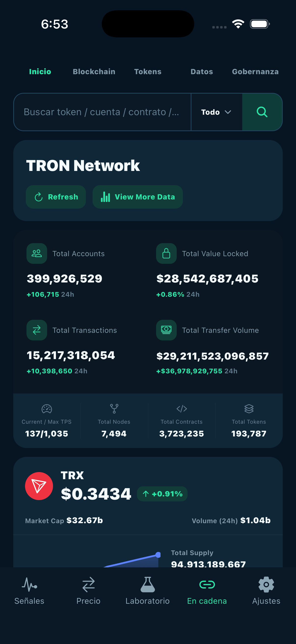Image resolution: width=296 pixels, height=644 pixels.
Task: Open the Gobernanza tab
Action: [255, 72]
